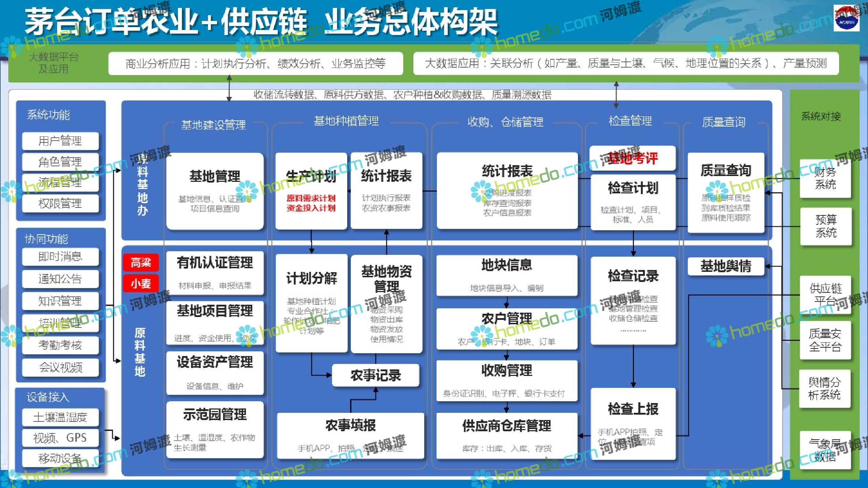Select the 检查管理 column header
Viewport: 868px width, 488px height.
click(x=630, y=121)
